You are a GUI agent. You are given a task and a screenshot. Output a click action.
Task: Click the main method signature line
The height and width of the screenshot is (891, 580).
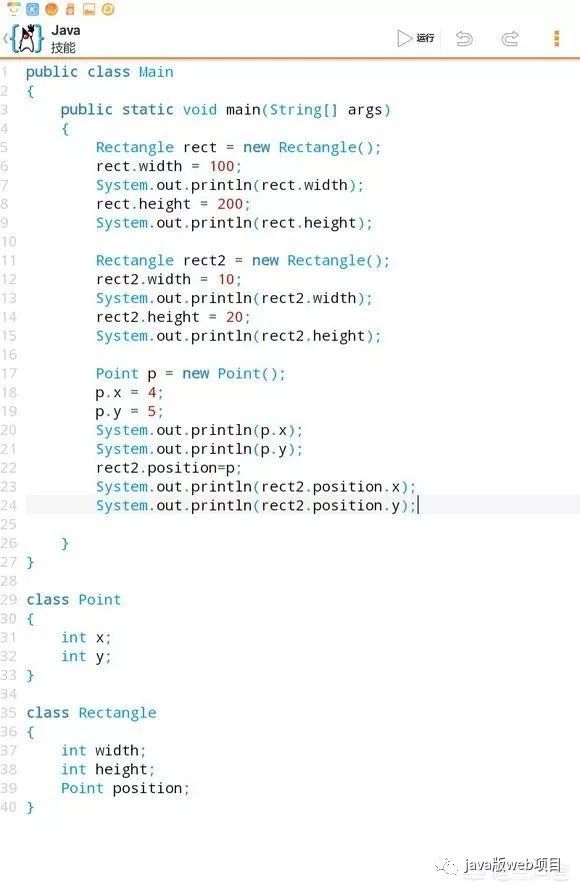(226, 110)
